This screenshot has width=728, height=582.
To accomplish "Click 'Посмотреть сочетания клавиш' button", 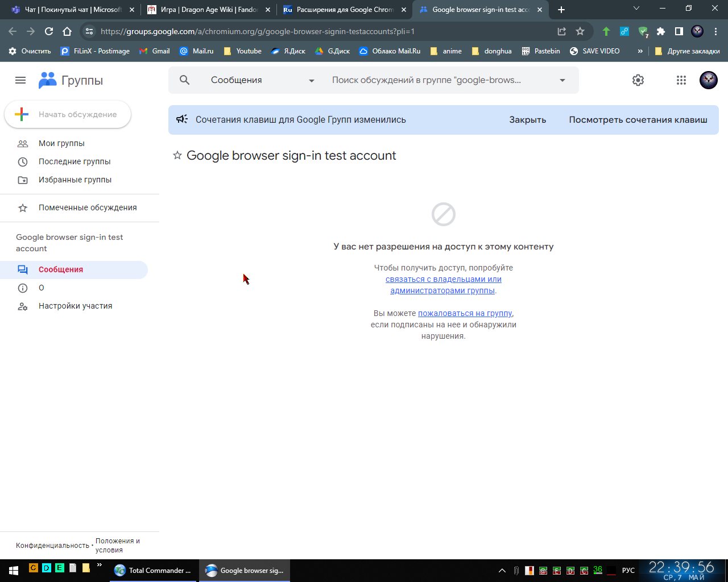I will coord(638,120).
